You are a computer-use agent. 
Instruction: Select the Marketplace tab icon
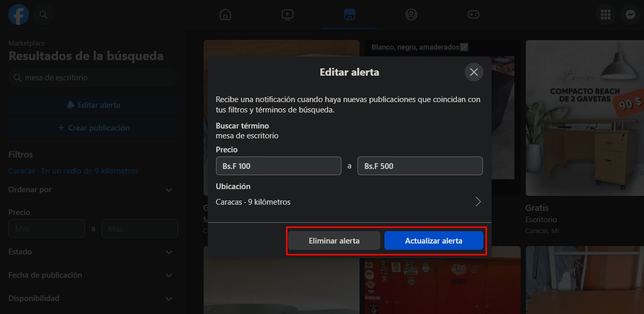tap(349, 15)
